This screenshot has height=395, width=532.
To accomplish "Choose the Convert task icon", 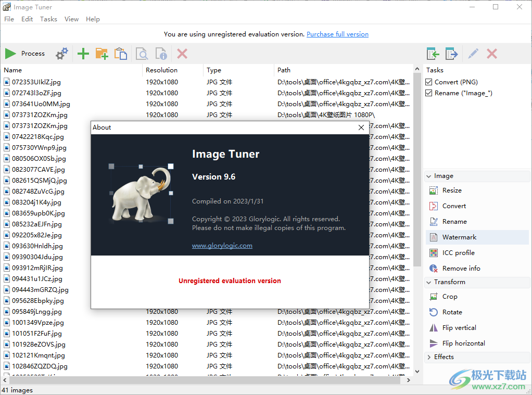I will (x=434, y=206).
